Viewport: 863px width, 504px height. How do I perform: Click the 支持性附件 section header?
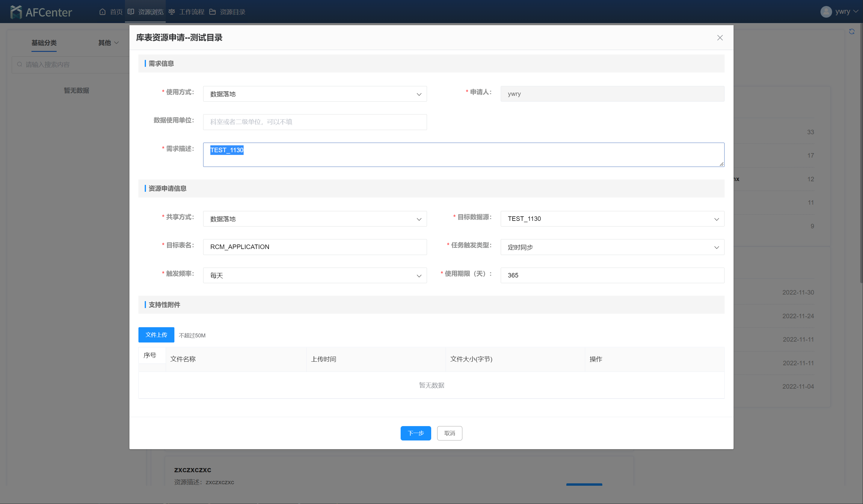[x=431, y=305]
